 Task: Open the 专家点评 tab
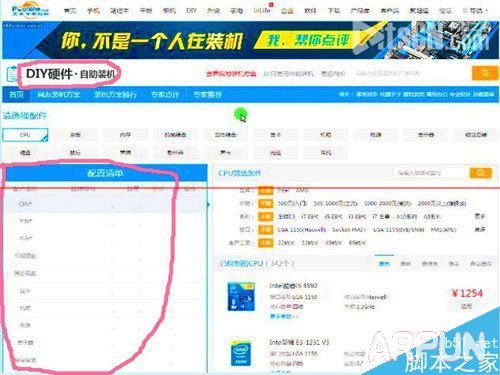(x=165, y=95)
